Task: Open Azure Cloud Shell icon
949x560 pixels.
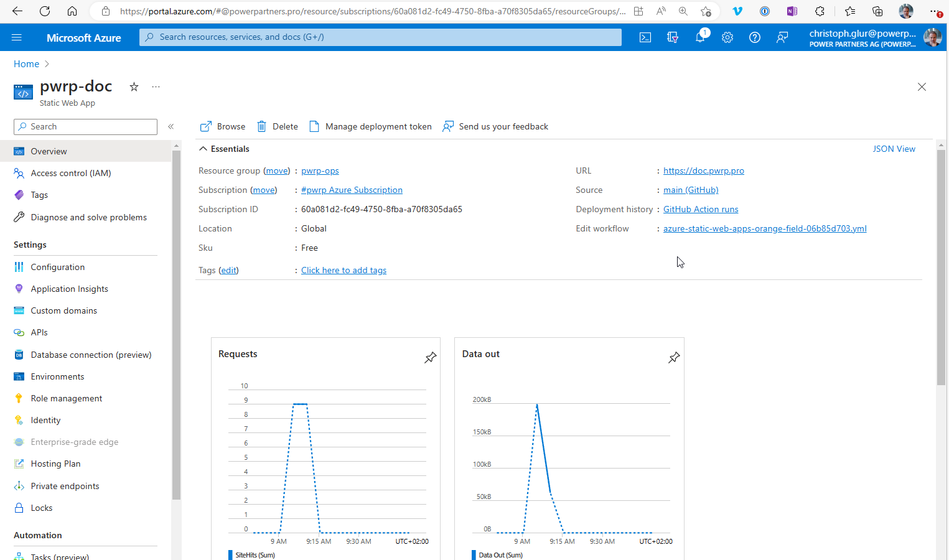Action: (645, 37)
